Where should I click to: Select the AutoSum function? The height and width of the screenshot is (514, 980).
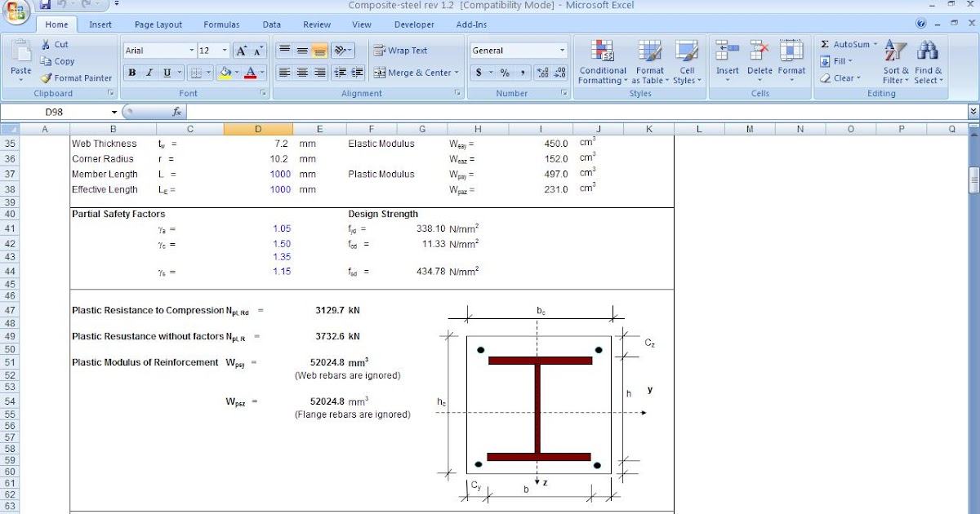(x=849, y=43)
